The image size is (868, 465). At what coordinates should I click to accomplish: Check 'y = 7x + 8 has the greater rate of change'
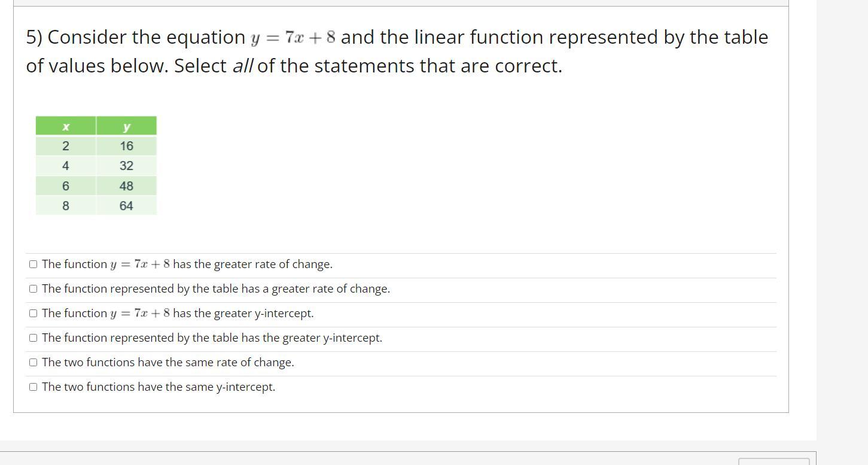click(33, 265)
